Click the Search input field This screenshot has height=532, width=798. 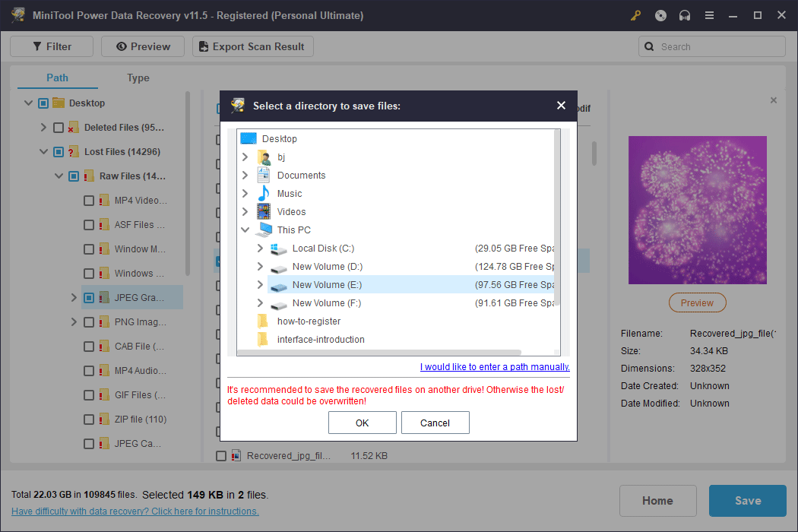[712, 46]
